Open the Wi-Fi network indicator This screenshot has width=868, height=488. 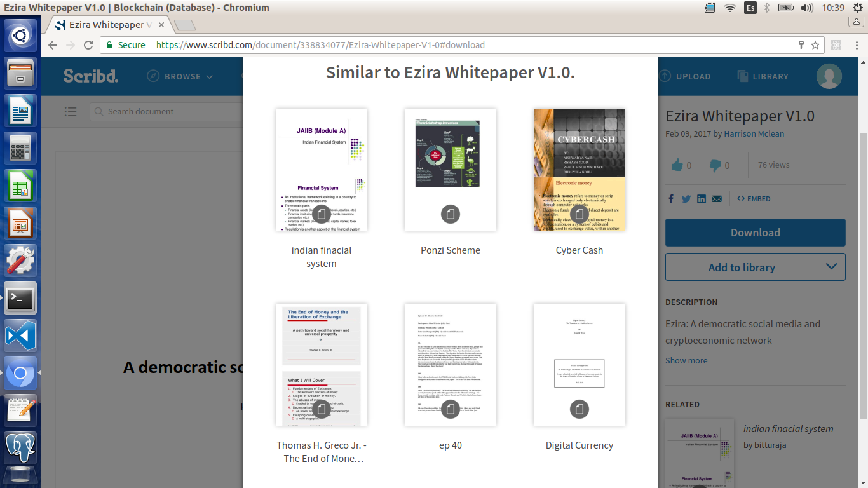pyautogui.click(x=730, y=8)
